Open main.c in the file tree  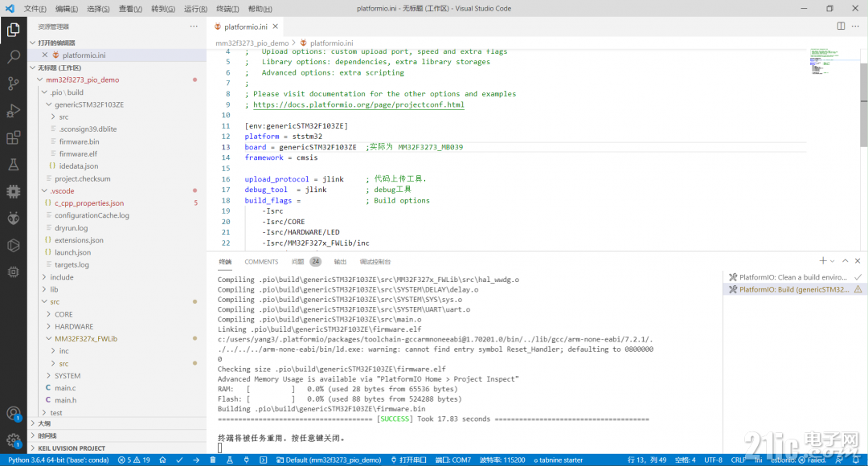point(65,388)
